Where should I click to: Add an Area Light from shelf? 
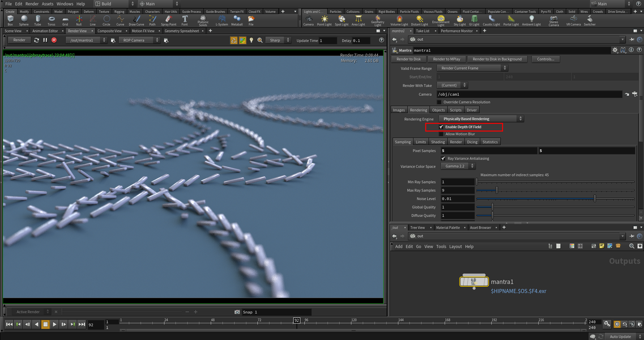[x=358, y=20]
